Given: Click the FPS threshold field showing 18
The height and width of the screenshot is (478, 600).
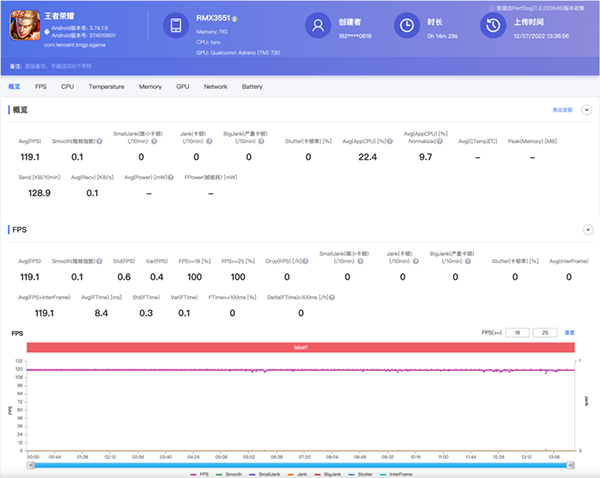Looking at the screenshot, I should point(518,332).
